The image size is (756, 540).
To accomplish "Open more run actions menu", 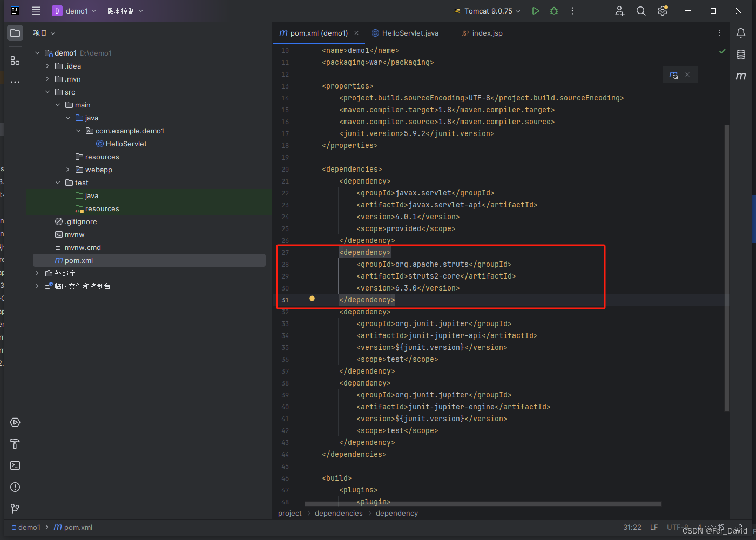I will point(572,11).
